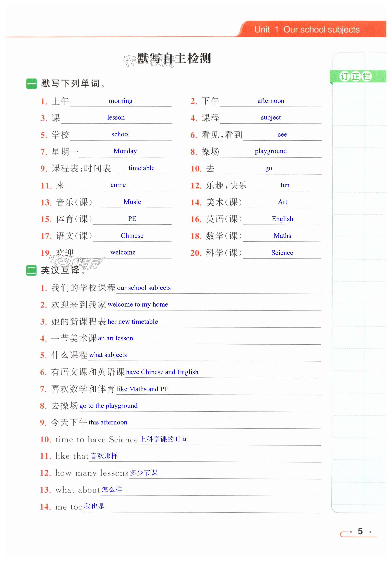392x563 pixels.
Task: Click the translation 上科学课的时间
Action: click(163, 439)
